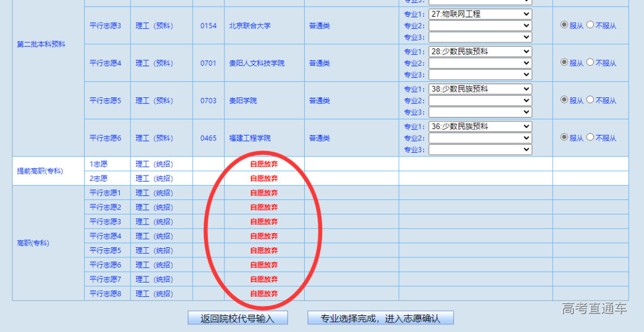The width and height of the screenshot is (644, 332).
Task: Expand 专业3 dropdown for 北京联合大学
Action: (x=480, y=37)
